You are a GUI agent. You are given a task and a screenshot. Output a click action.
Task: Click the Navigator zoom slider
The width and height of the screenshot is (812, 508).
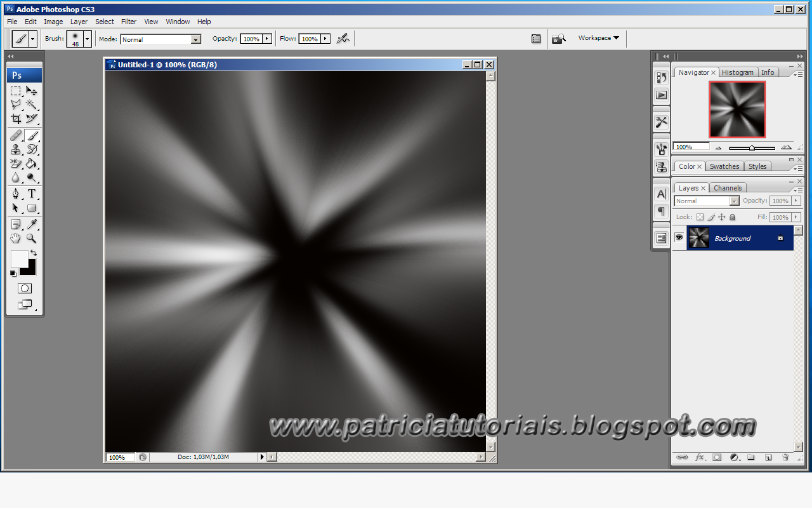[752, 147]
